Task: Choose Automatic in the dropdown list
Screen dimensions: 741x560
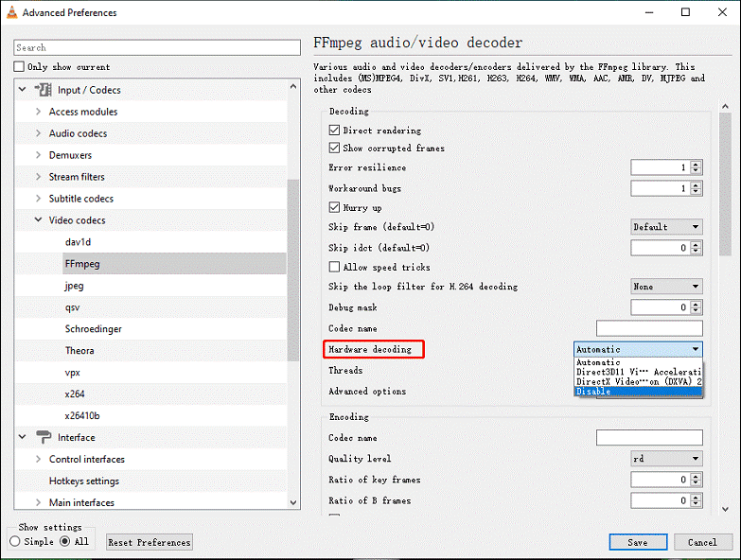Action: tap(638, 362)
